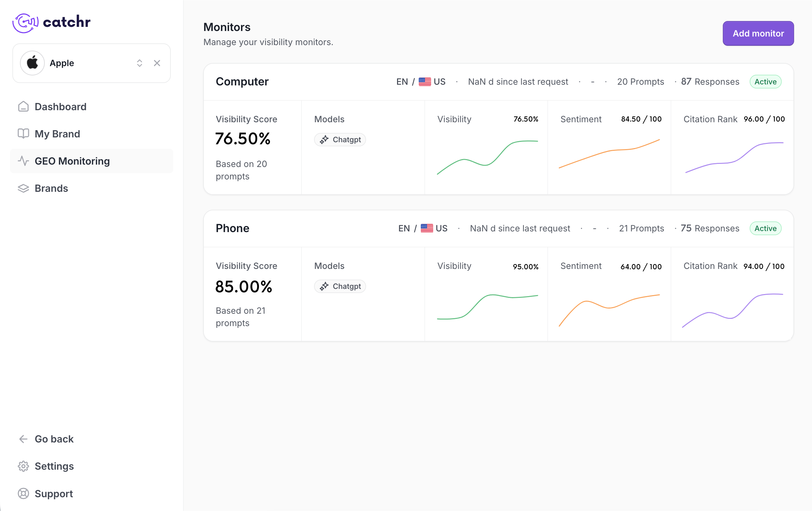Click the Apple brand logo avatar
This screenshot has width=812, height=511.
(x=32, y=63)
